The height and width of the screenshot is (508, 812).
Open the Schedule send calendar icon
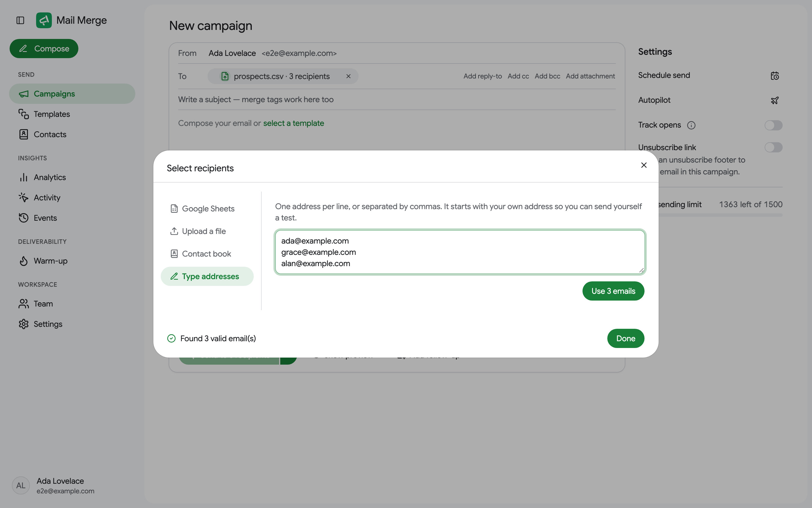pyautogui.click(x=775, y=76)
